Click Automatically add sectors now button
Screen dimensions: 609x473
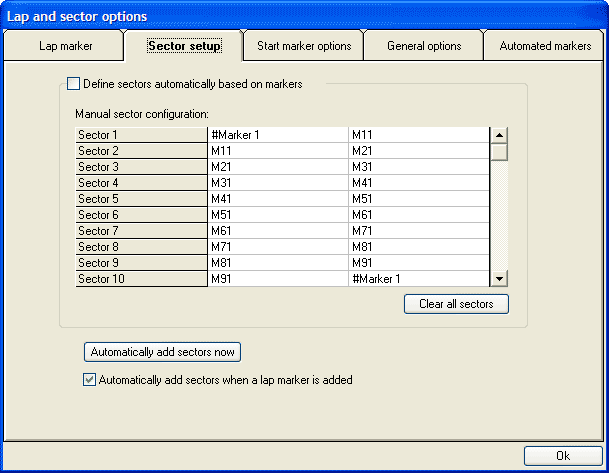tap(162, 352)
